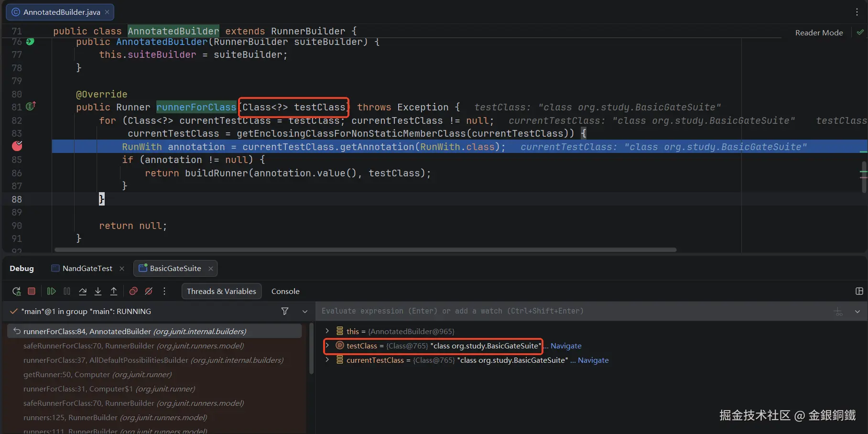The image size is (868, 434).
Task: Open more debug toolbar actions
Action: tap(164, 291)
